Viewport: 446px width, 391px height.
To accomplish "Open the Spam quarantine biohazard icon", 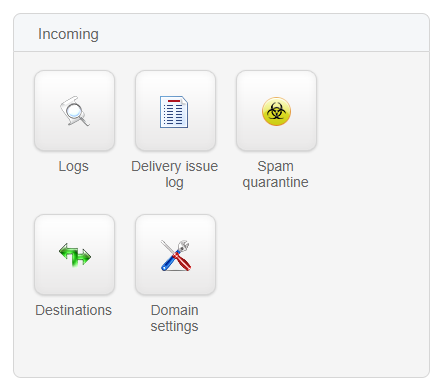I will click(276, 111).
